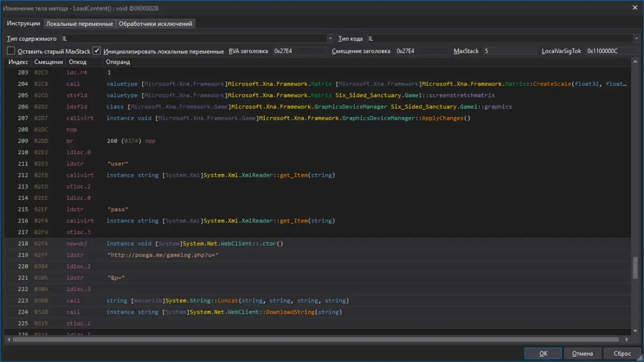Click the horizontal scrollbar left arrow

click(8, 339)
